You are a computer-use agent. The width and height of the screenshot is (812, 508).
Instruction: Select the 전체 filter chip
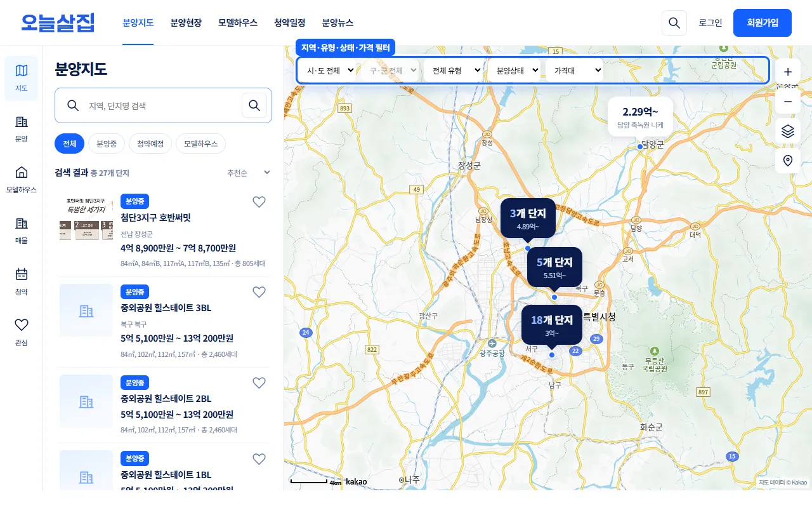(69, 144)
